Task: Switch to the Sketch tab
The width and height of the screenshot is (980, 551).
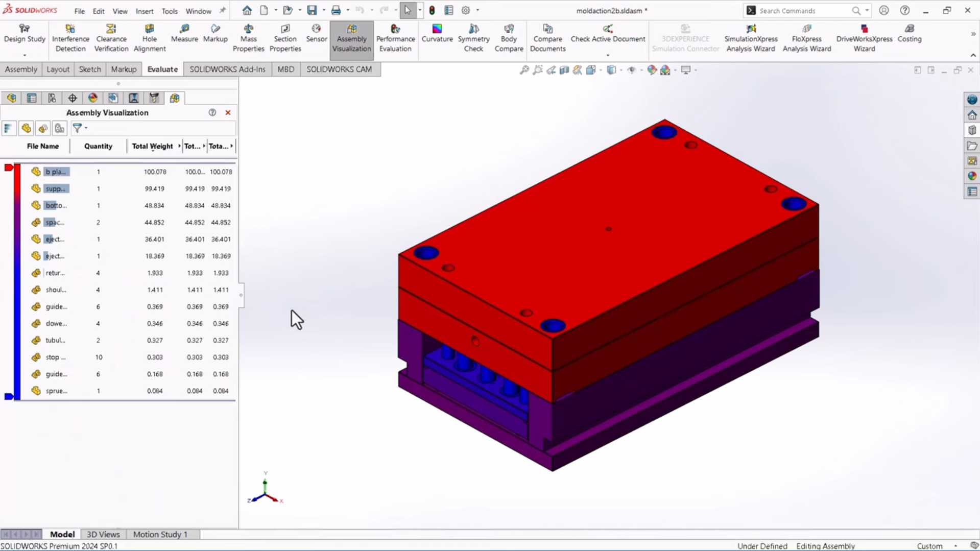Action: [90, 69]
